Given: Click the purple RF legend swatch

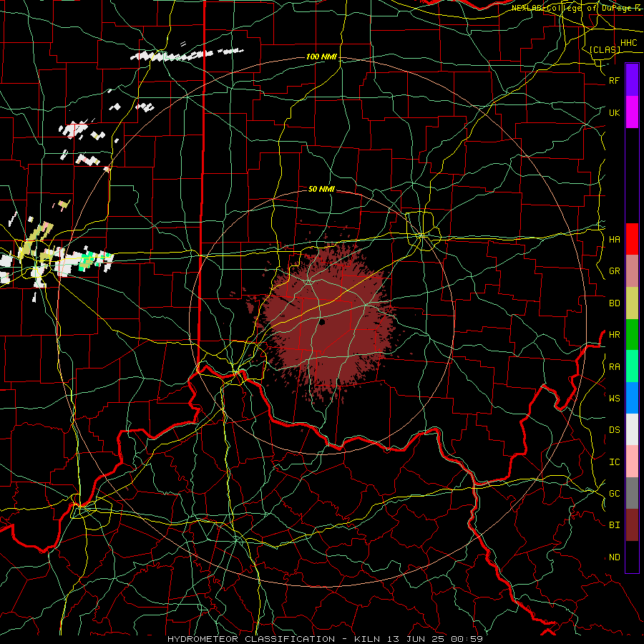Looking at the screenshot, I should click(632, 80).
